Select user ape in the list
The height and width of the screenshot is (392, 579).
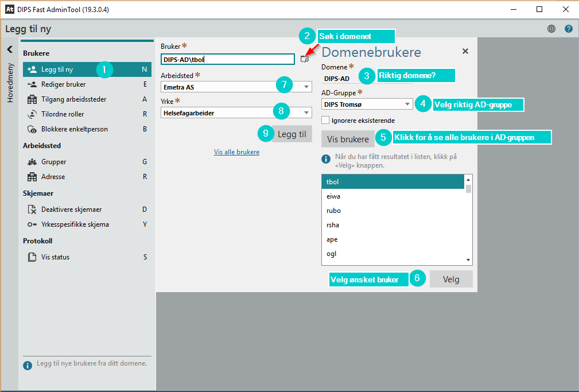[393, 239]
